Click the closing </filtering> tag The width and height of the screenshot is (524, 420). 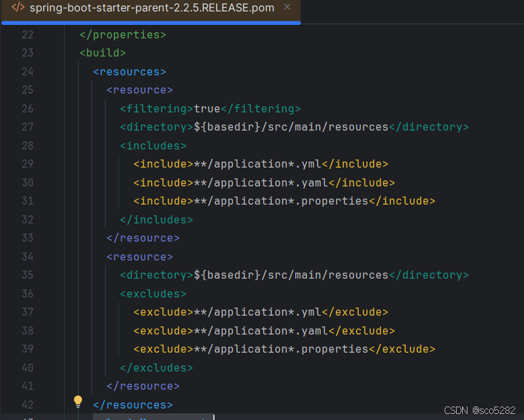(x=261, y=109)
